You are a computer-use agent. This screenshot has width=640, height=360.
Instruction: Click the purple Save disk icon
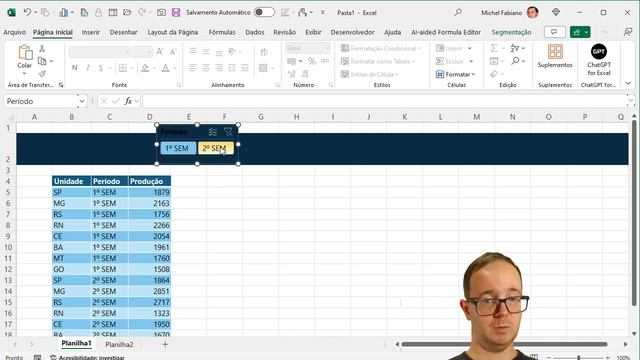[176, 13]
